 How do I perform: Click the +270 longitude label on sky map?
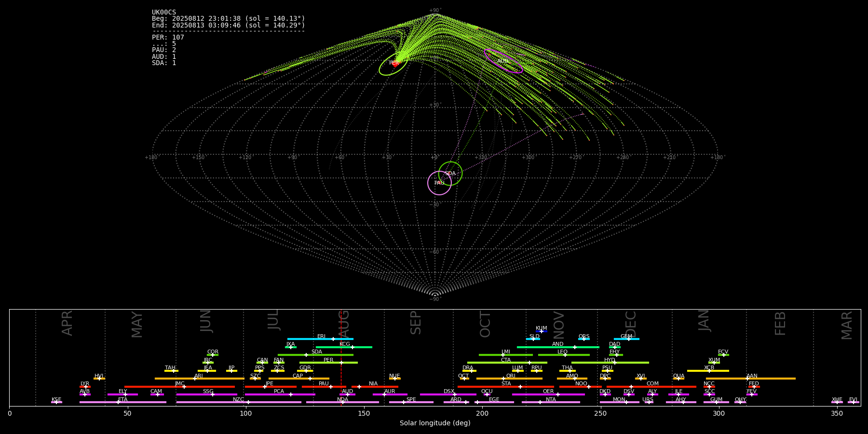[575, 157]
